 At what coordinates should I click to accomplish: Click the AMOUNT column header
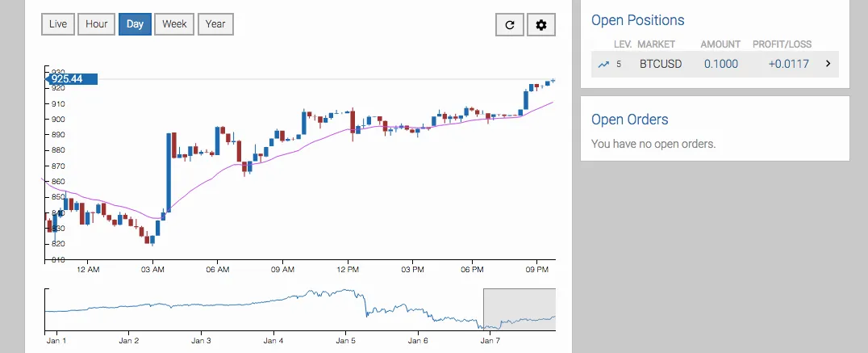[x=720, y=44]
